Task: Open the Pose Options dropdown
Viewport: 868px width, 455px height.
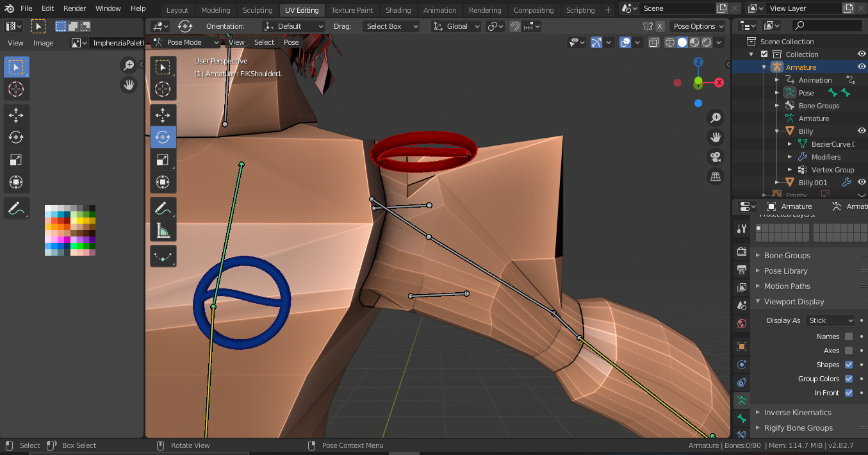Action: [x=698, y=26]
